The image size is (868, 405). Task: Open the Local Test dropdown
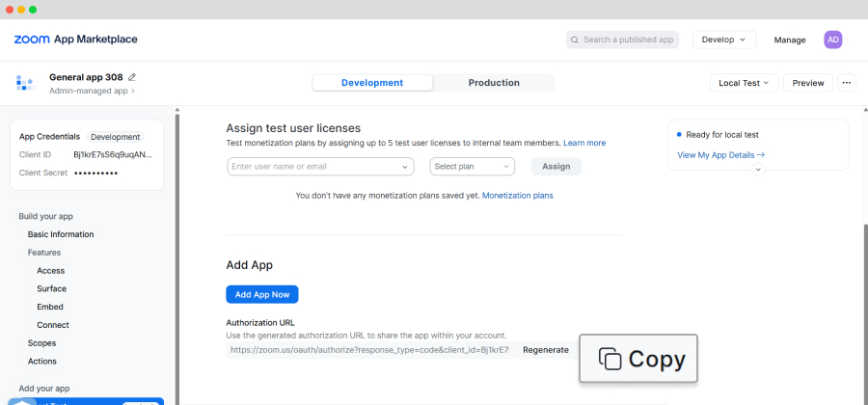click(x=744, y=83)
